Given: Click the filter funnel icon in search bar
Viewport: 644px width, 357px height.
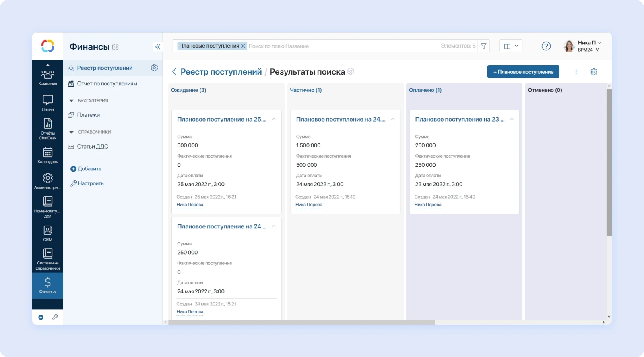Looking at the screenshot, I should [484, 46].
